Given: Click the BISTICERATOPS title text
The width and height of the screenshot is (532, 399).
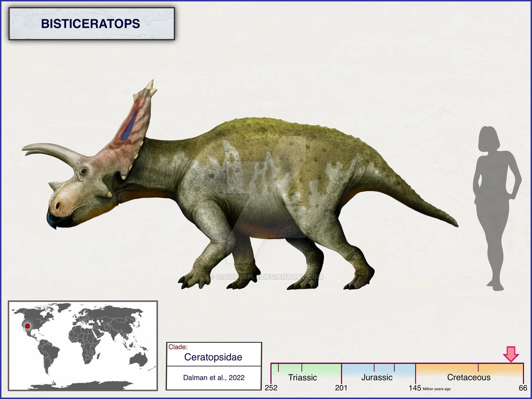Looking at the screenshot, I should [90, 24].
